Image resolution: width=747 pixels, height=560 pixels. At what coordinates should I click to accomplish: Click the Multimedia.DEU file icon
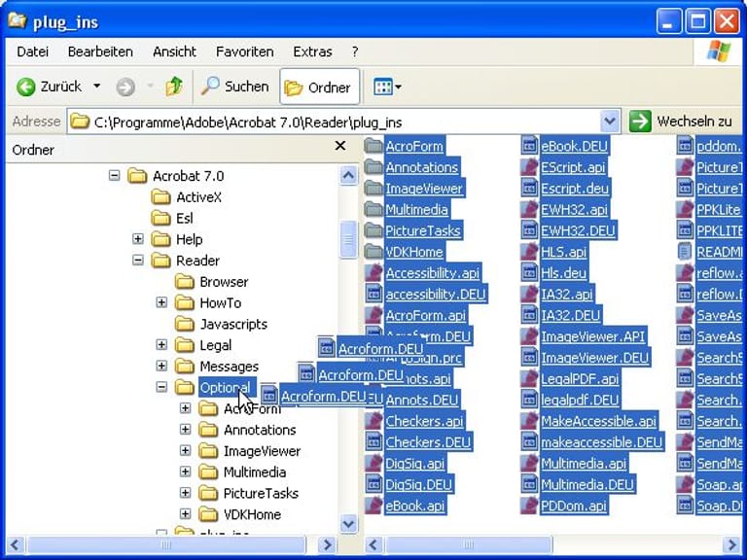(x=529, y=484)
